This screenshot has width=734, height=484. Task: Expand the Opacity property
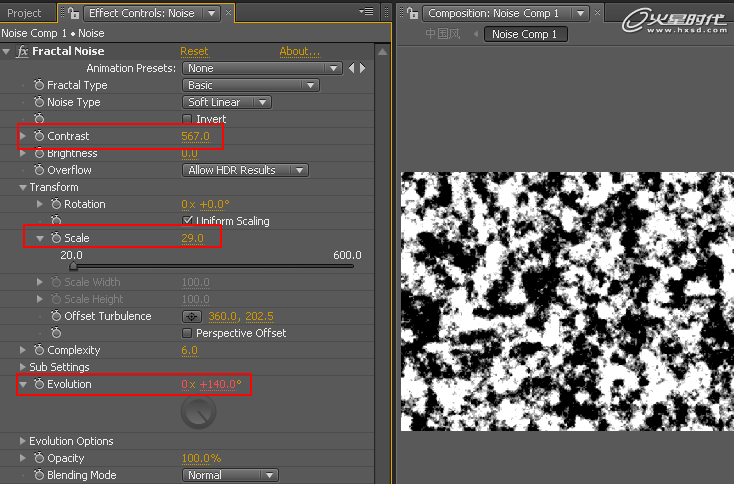[22, 458]
